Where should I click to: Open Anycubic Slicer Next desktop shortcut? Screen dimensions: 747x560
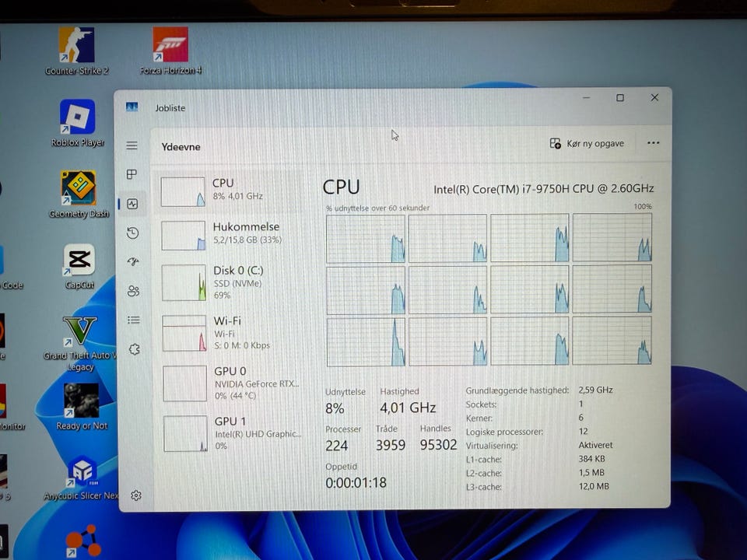point(82,478)
